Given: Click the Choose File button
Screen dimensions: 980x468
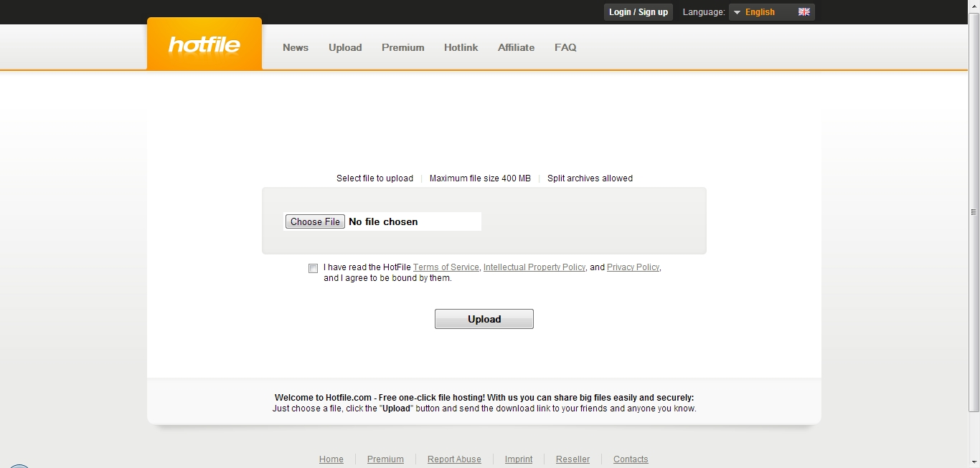Looking at the screenshot, I should [315, 221].
